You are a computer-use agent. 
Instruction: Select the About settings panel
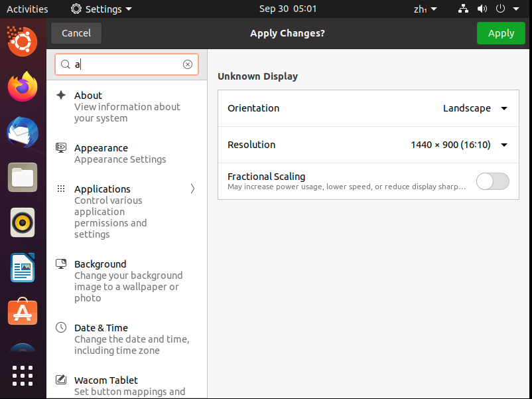point(127,107)
